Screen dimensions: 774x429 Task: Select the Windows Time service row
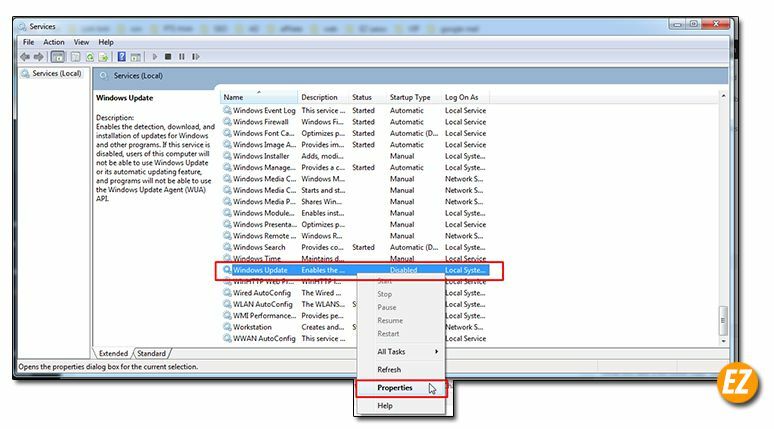(354, 258)
